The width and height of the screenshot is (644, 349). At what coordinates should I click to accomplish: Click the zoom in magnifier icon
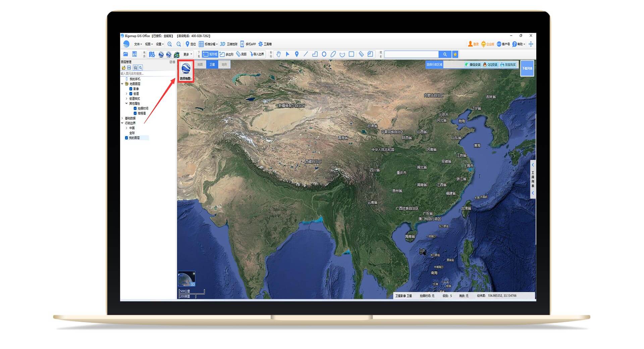[170, 44]
